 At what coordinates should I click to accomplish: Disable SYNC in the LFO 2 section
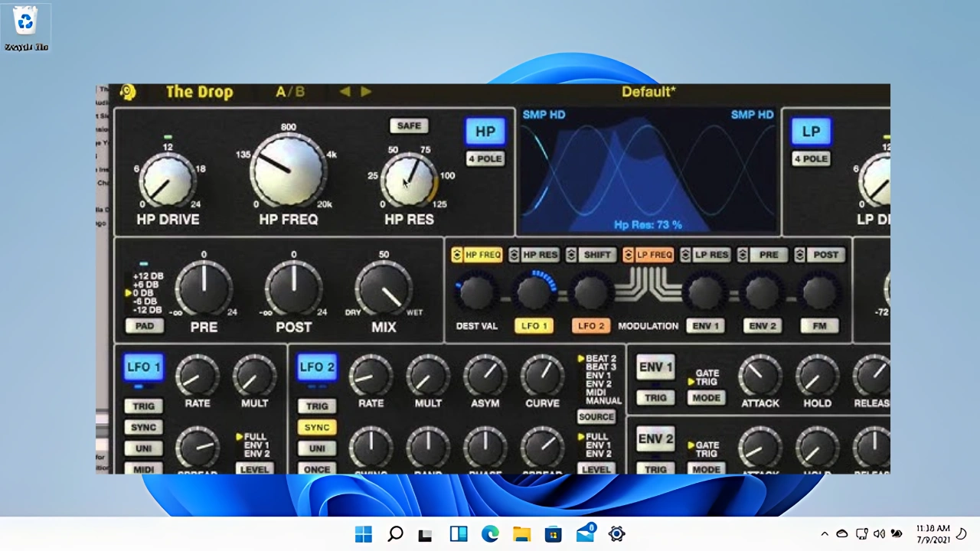pyautogui.click(x=317, y=427)
